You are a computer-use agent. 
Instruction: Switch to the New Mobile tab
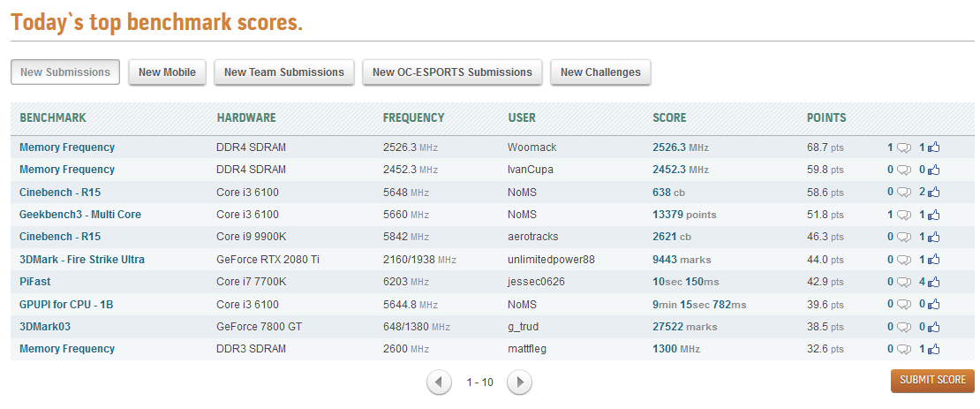point(167,72)
